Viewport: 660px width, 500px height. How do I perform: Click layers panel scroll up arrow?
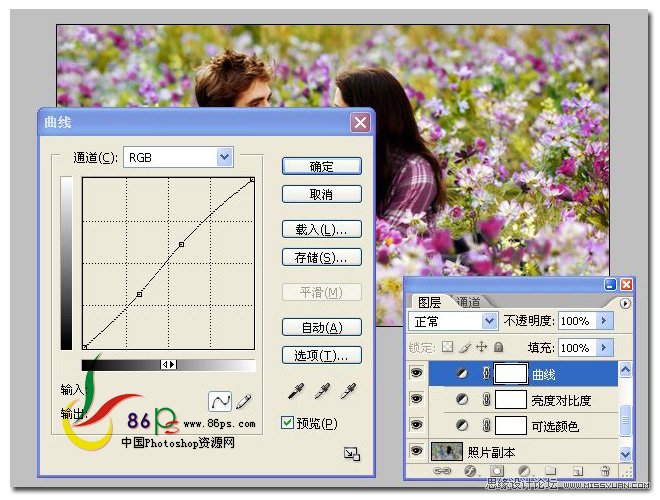point(625,370)
